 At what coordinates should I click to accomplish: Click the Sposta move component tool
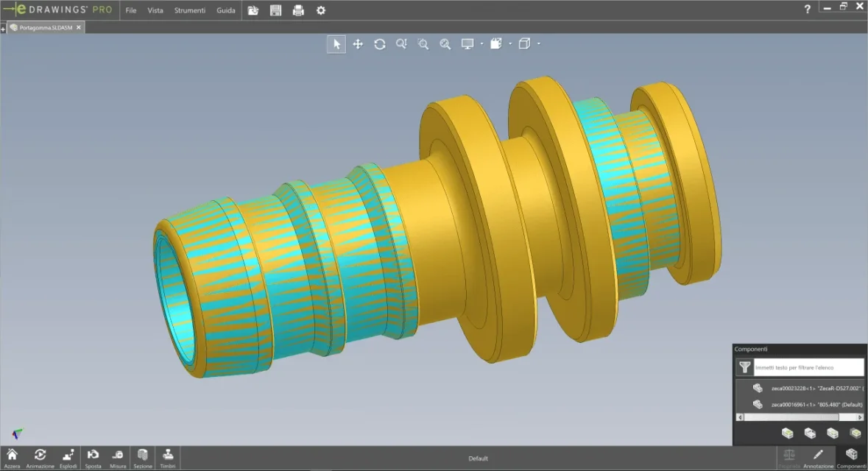(x=93, y=458)
